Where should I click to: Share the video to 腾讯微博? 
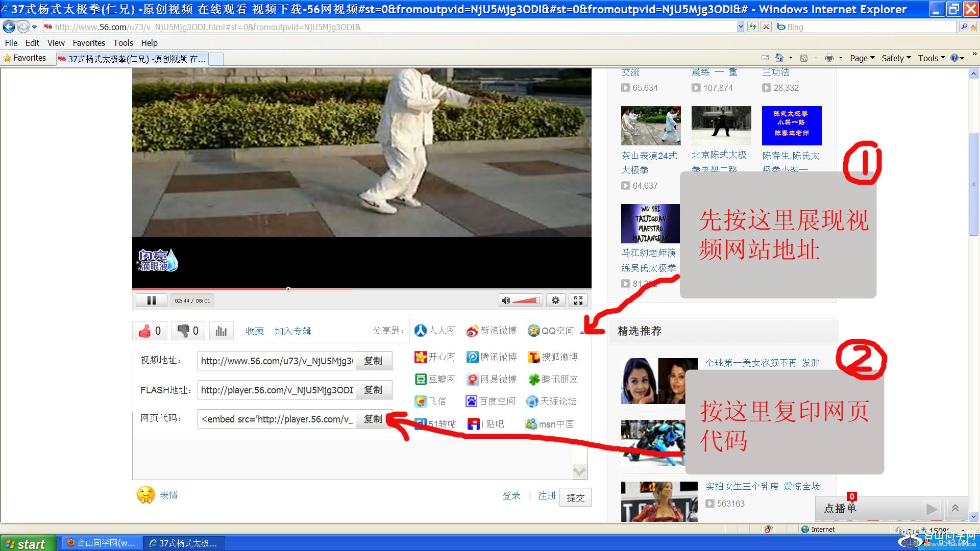[x=492, y=357]
